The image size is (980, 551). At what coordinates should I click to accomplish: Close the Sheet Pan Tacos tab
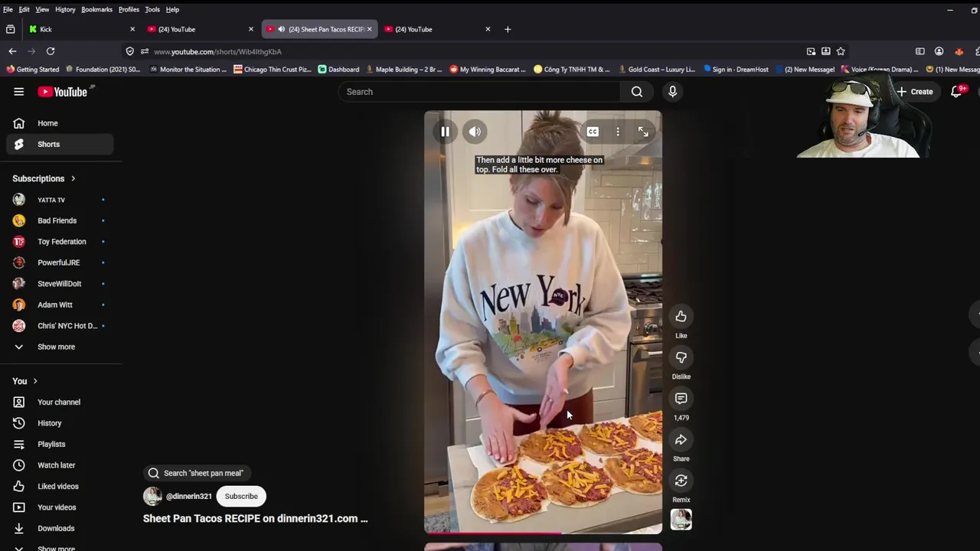[369, 29]
